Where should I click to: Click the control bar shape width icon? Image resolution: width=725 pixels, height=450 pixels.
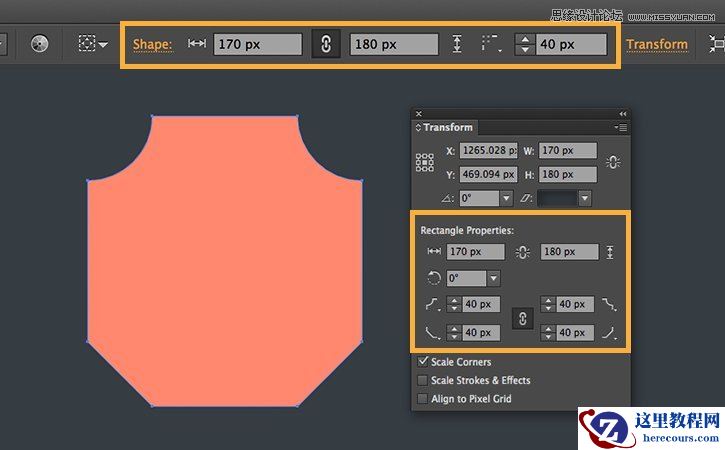[x=197, y=43]
